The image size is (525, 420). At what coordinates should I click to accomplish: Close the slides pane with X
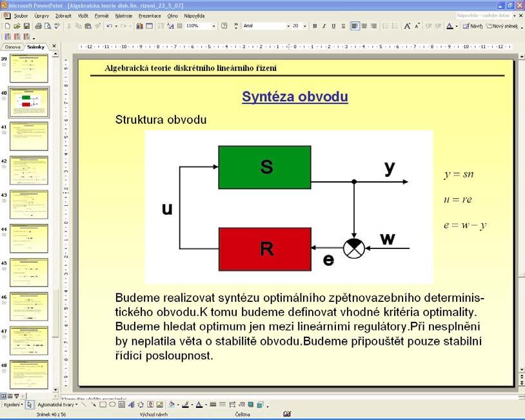click(54, 46)
